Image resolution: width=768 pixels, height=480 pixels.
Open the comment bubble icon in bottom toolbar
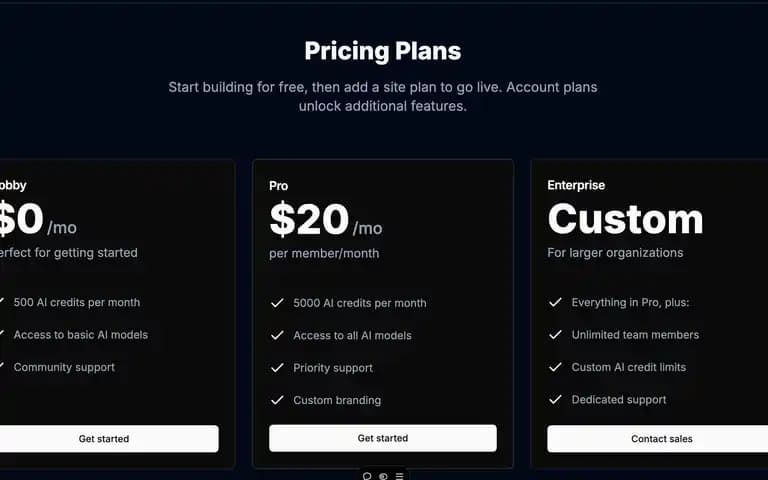click(x=366, y=476)
